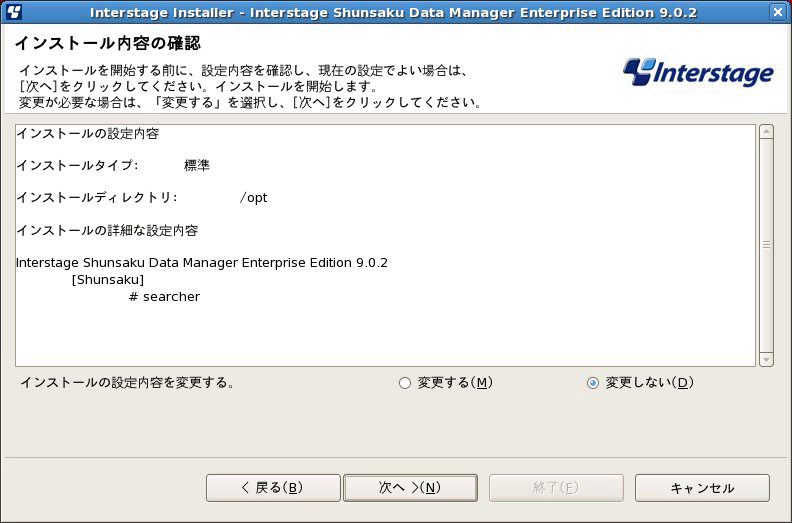Click the heading "インストール内容の確認"
Viewport: 792px width, 523px height.
click(x=108, y=43)
